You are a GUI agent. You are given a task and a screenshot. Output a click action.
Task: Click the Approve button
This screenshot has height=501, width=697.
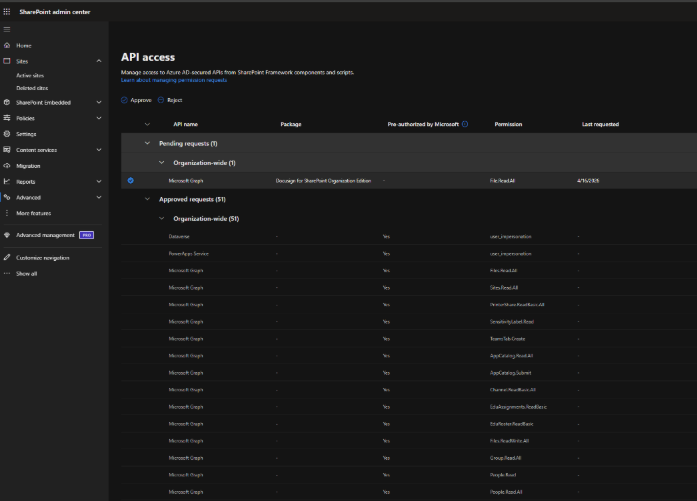pyautogui.click(x=136, y=100)
